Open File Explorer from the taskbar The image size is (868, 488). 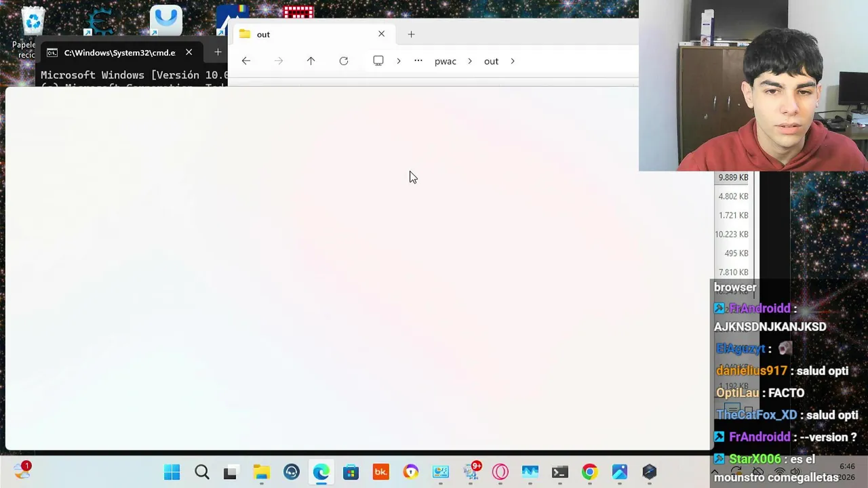[261, 472]
